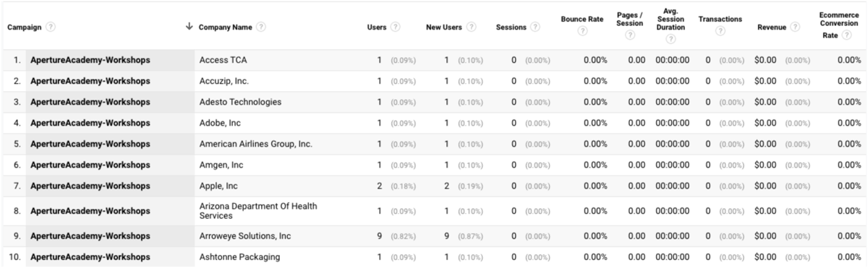Toggle sort arrow beside Company Name column
The image size is (868, 268).
(190, 27)
